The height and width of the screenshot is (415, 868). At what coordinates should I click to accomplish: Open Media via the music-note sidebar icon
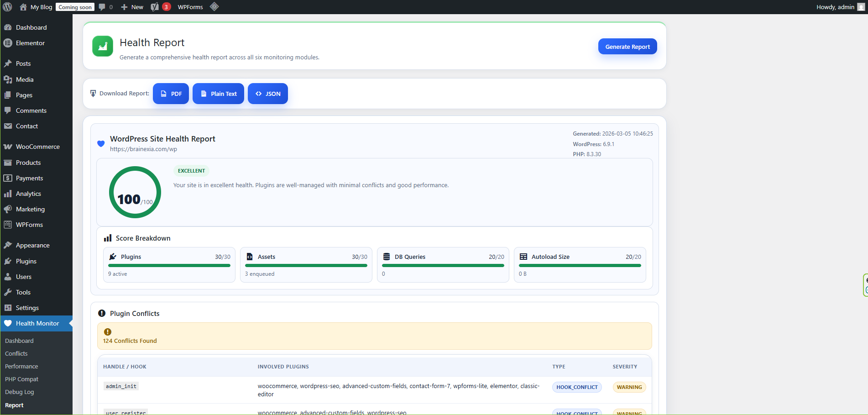(8, 79)
